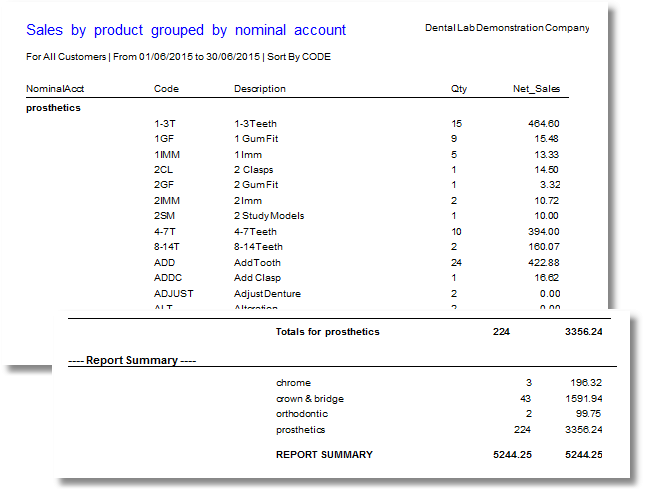Click the crown & bridge value 1591.94
Image resolution: width=647 pixels, height=495 pixels.
pos(584,398)
